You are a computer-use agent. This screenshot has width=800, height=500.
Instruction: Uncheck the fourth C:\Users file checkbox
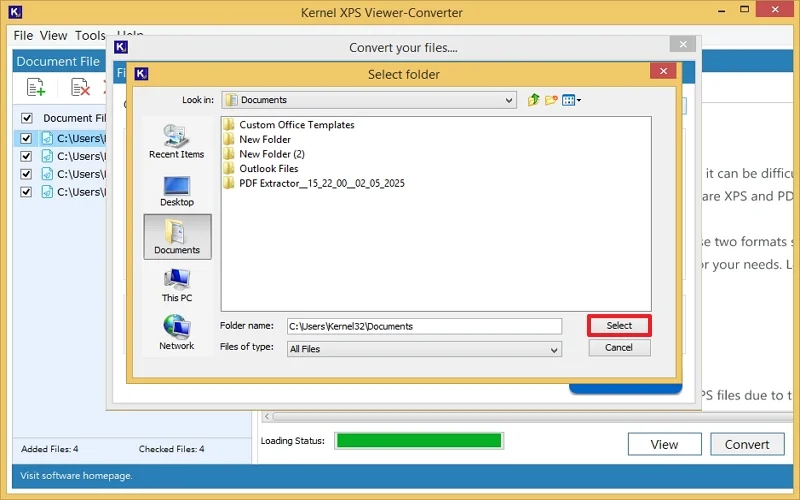tap(26, 192)
